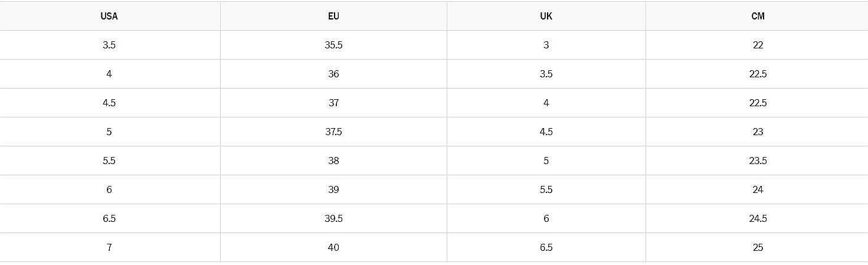Click the EU size 35.5 cell
This screenshot has height=265, width=868.
[x=333, y=45]
